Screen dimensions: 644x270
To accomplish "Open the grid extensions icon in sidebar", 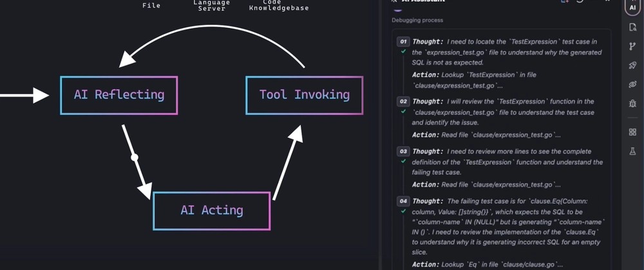I will coord(632,132).
